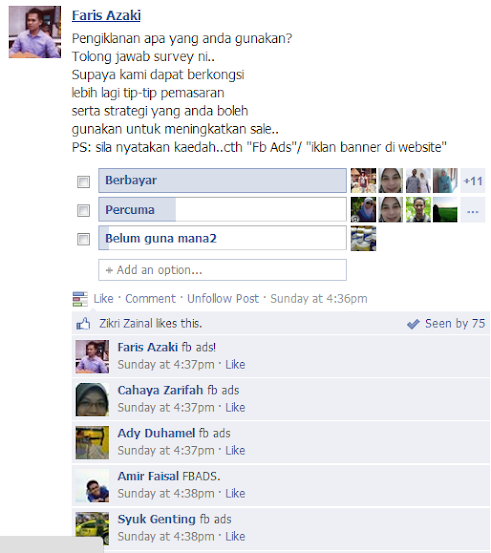Tick the Belum guna mana2 checkbox
This screenshot has height=553, width=491.
pos(84,239)
